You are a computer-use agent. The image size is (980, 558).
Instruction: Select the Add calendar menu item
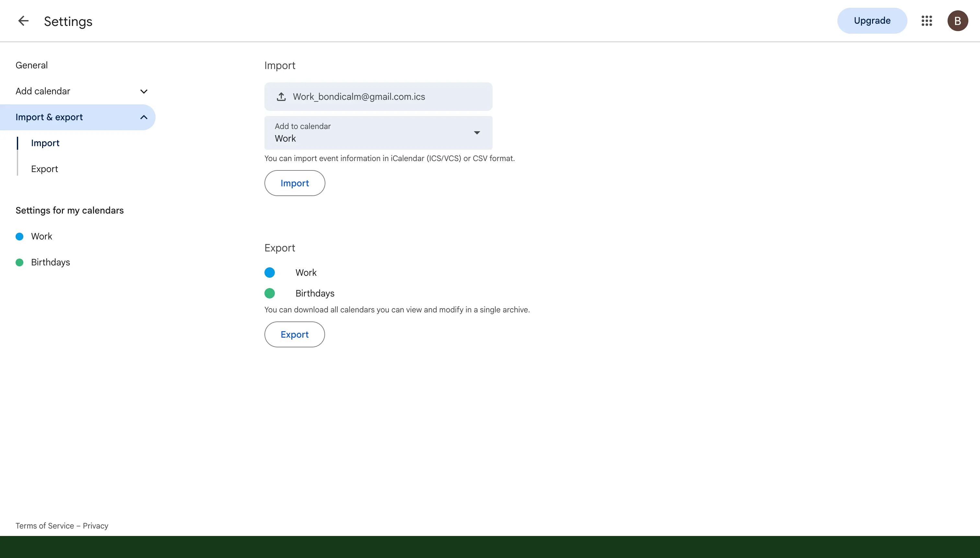pyautogui.click(x=78, y=91)
